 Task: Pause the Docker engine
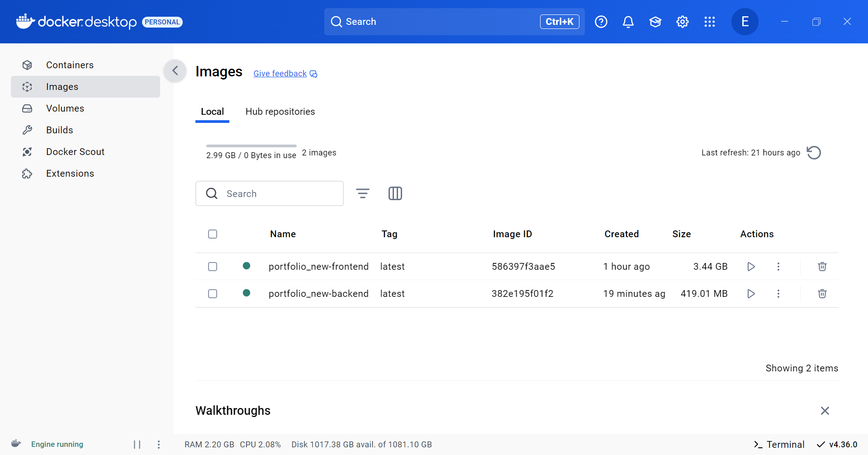[x=137, y=445]
